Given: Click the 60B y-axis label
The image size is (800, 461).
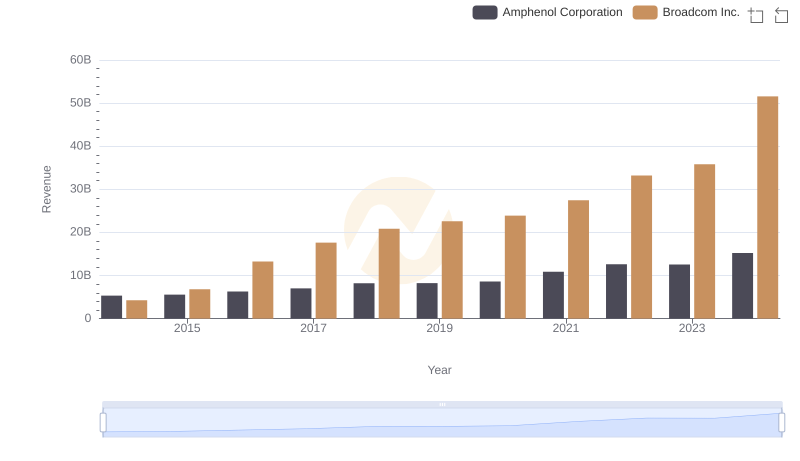Looking at the screenshot, I should pyautogui.click(x=81, y=60).
